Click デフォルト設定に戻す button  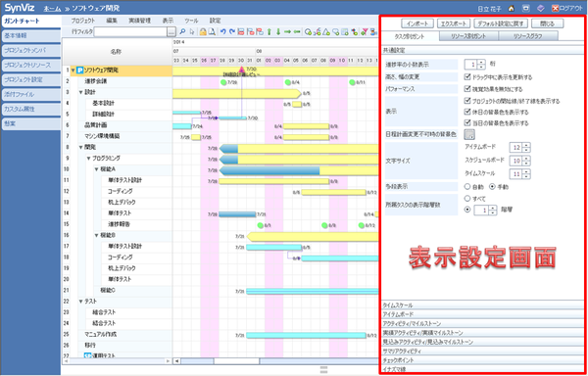click(x=501, y=23)
